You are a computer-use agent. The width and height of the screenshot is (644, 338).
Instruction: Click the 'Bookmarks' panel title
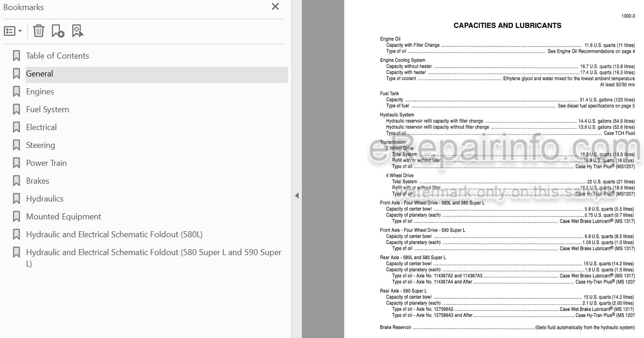(23, 7)
